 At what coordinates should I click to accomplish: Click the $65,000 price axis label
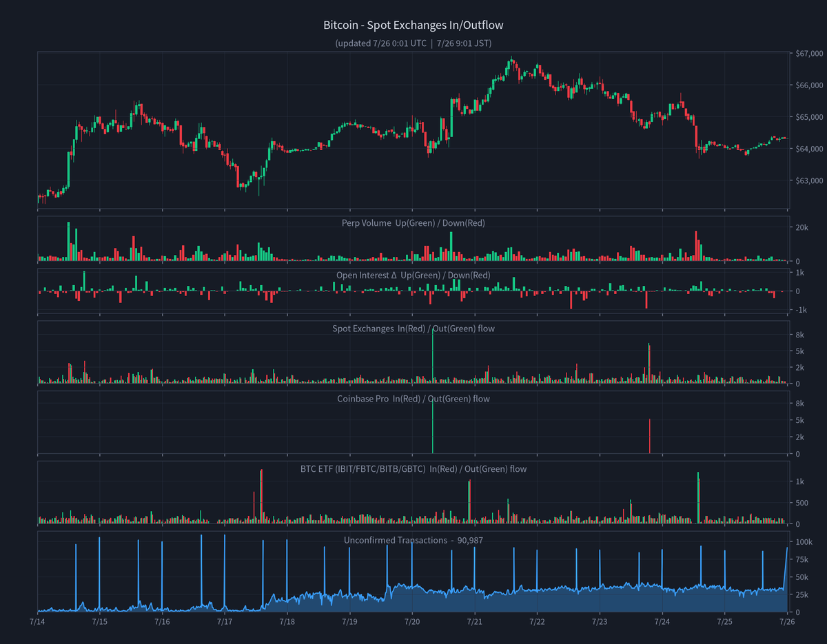point(809,117)
